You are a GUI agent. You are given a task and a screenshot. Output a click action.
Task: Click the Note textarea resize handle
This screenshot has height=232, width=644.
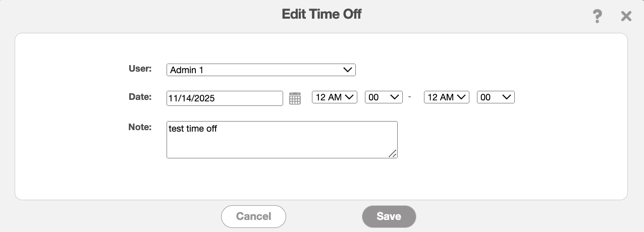(x=393, y=153)
